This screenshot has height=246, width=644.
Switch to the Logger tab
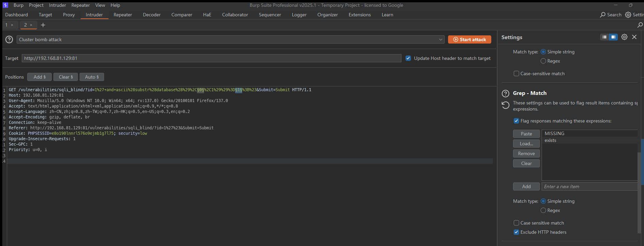pyautogui.click(x=299, y=15)
